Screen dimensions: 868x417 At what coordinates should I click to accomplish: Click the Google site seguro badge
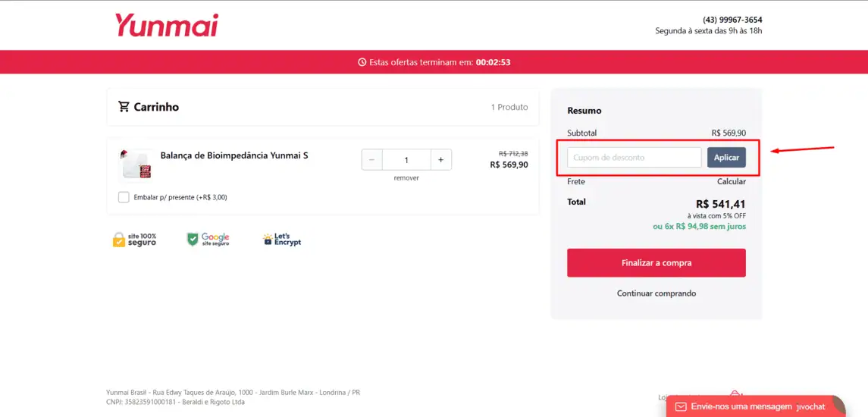click(208, 240)
